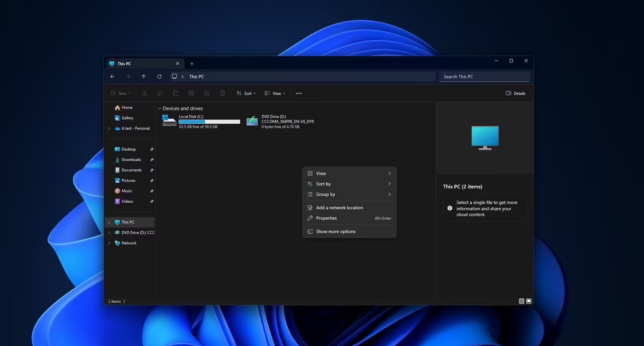The image size is (644, 346).
Task: Choose Properties from the context menu
Action: coord(326,218)
